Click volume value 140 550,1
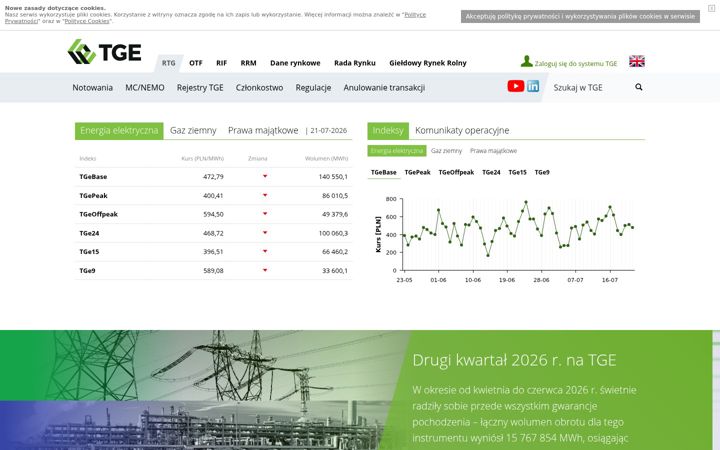Viewport: 720px width, 450px height. 333,177
